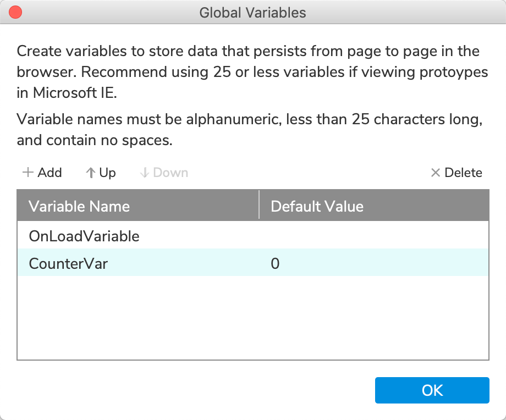Click the grayed-out down arrow icon

click(145, 173)
